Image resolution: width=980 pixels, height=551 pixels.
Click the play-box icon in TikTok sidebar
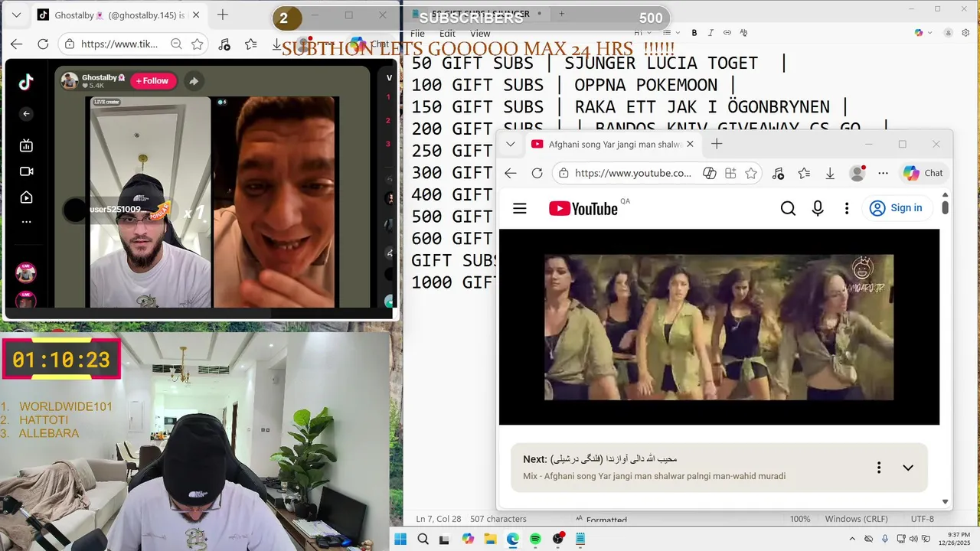tap(26, 197)
